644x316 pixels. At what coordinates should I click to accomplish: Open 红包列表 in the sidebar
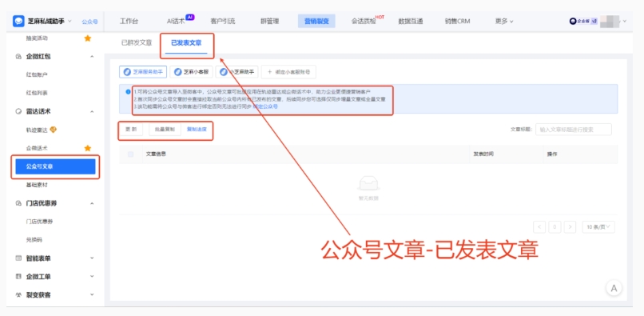pyautogui.click(x=37, y=93)
